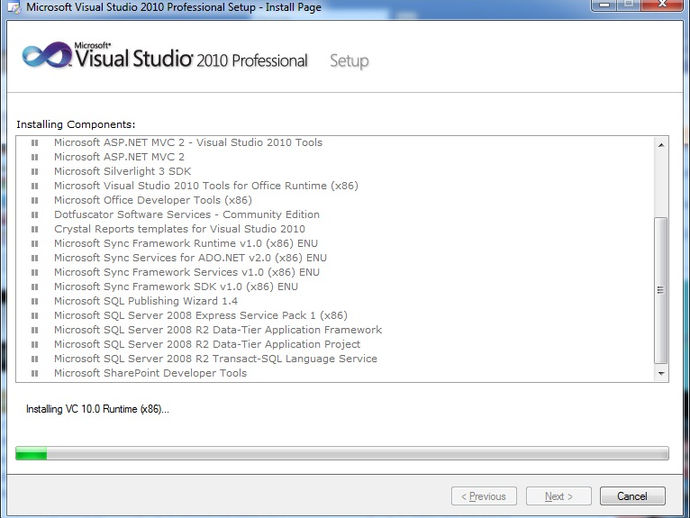Click the Visual Studio infinity logo

click(46, 55)
